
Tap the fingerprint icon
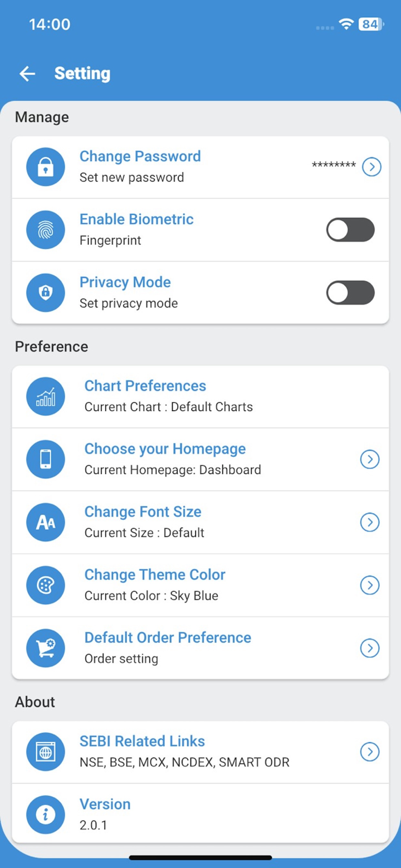[x=46, y=230]
